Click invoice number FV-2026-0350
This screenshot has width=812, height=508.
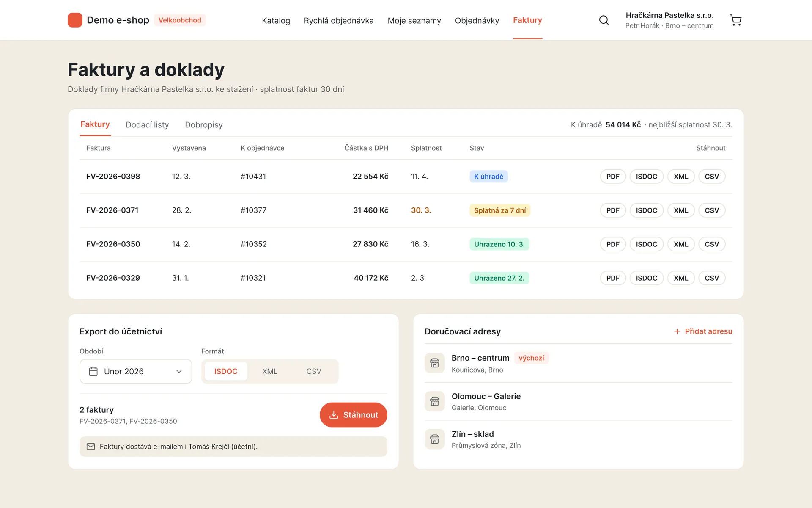[113, 244]
